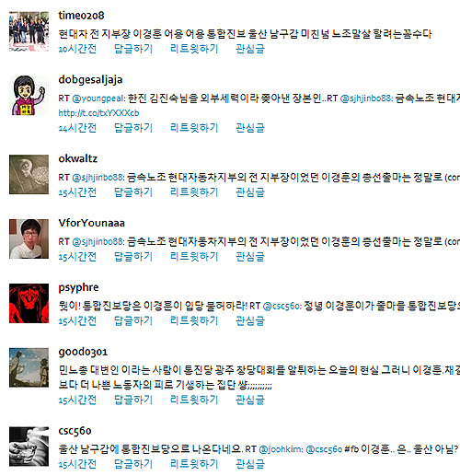Click the 10시간전 timestamp on timeo208's tweet
The height and width of the screenshot is (476, 460).
tap(77, 49)
